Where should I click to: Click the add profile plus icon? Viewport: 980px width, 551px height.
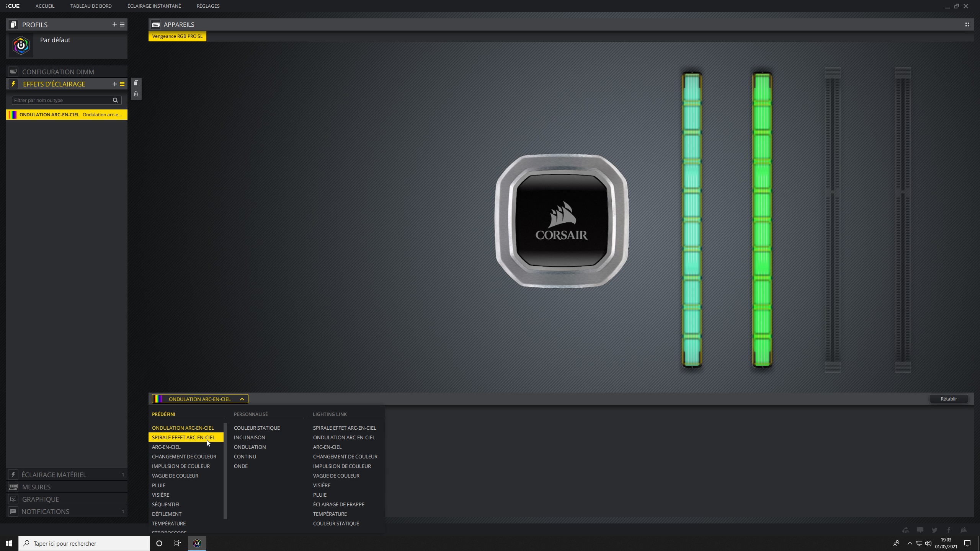114,24
